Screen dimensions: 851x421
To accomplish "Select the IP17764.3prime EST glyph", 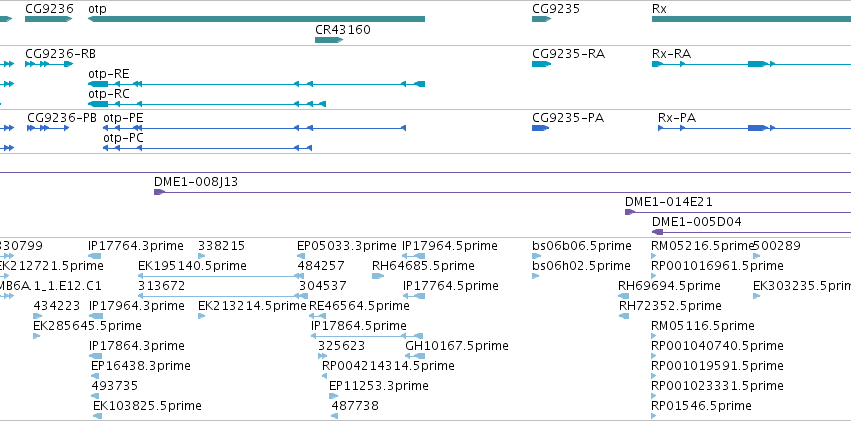I will coord(95,256).
